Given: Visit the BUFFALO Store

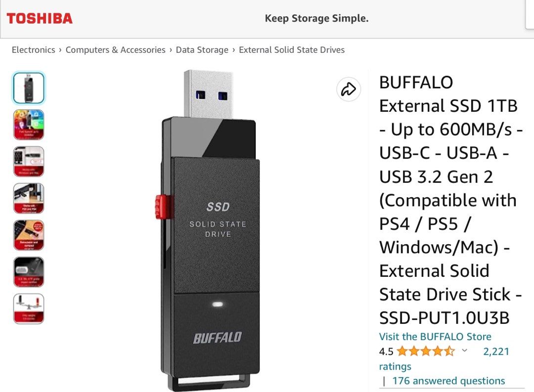Looking at the screenshot, I should click(434, 336).
